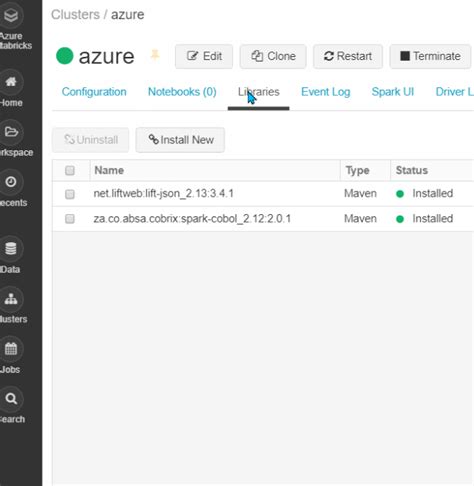The width and height of the screenshot is (474, 486).
Task: Click the pin icon beside azure cluster name
Action: (155, 55)
